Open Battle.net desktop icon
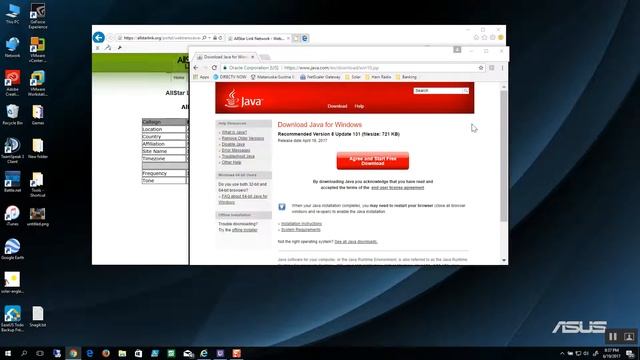Screen dimensions: 640x360 pos(12,182)
